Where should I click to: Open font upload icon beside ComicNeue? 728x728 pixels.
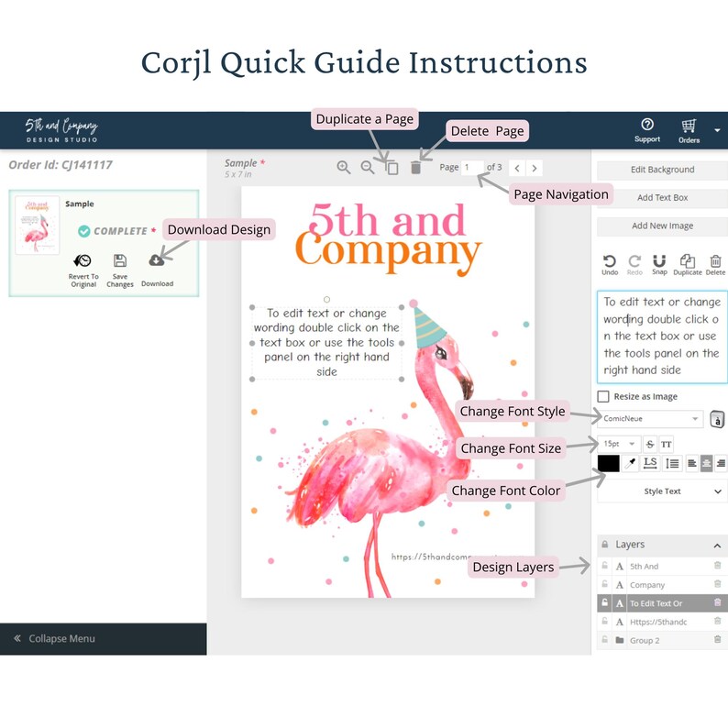pyautogui.click(x=717, y=419)
